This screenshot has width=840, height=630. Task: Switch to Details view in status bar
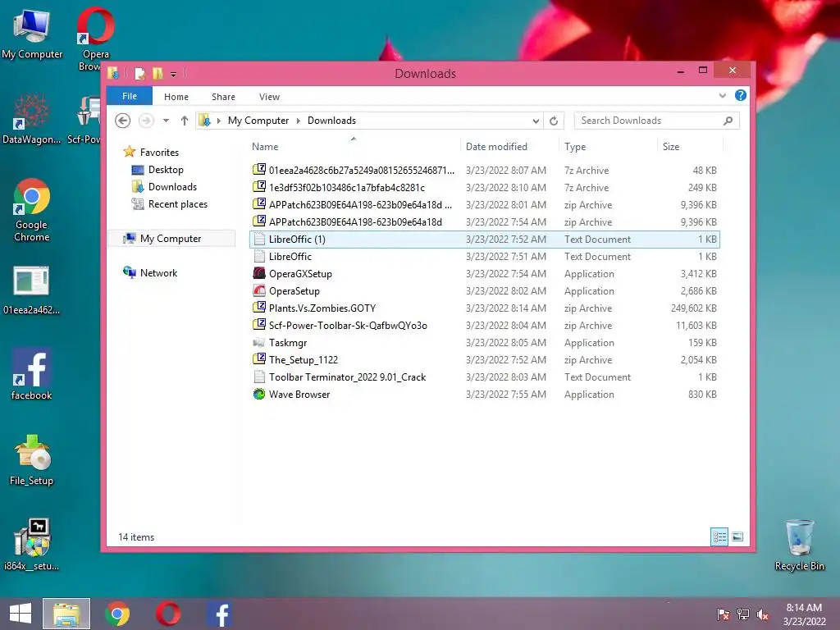[719, 536]
